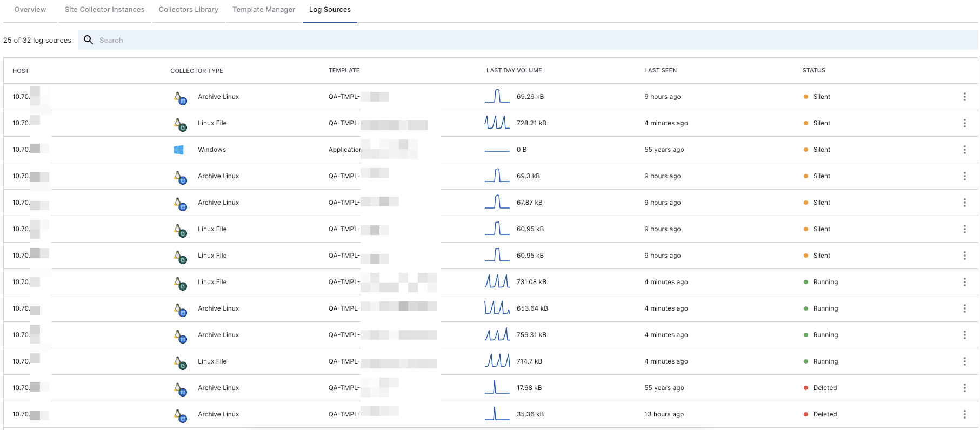Screen dimensions: 980x430
Task: Open the actions menu for 69.29 kB row
Action: (964, 97)
